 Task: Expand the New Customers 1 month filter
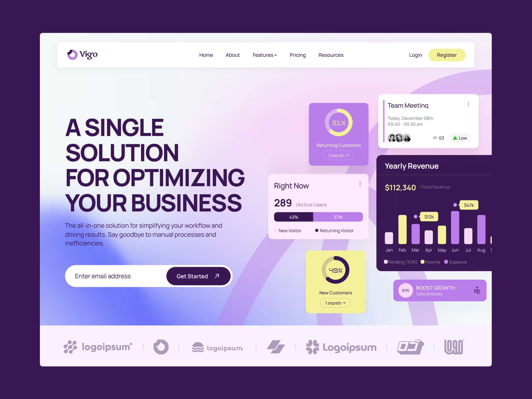[x=335, y=303]
